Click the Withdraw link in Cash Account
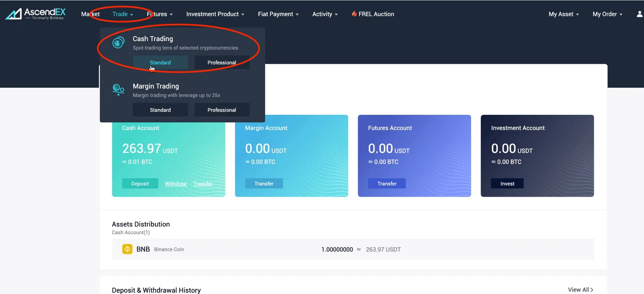Image resolution: width=644 pixels, height=294 pixels. point(176,184)
